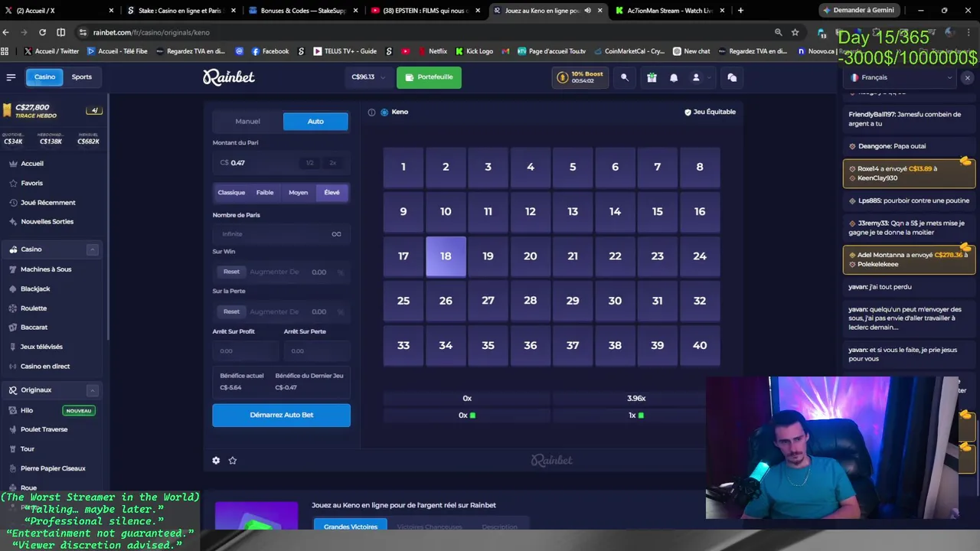Click the Rainbet logo
Image resolution: width=980 pixels, height=551 pixels.
[228, 77]
